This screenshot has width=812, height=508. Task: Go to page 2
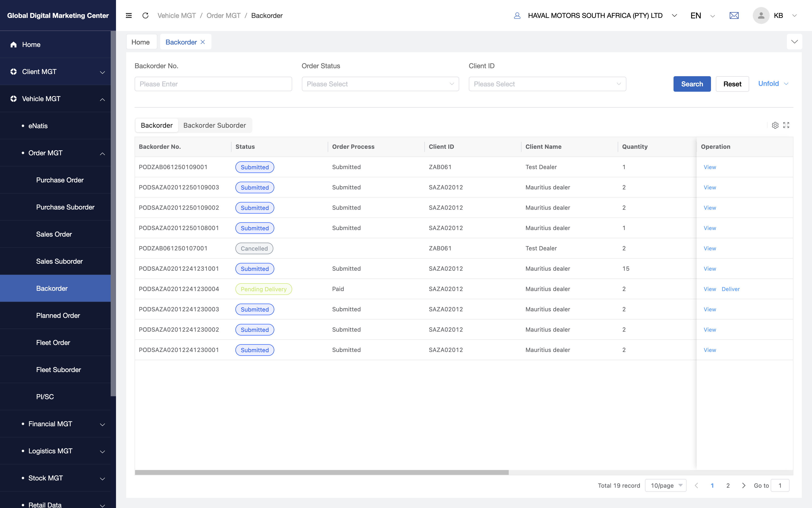728,486
